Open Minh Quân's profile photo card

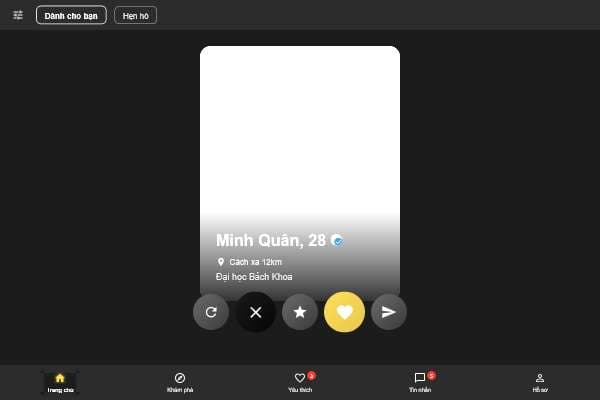pyautogui.click(x=300, y=172)
